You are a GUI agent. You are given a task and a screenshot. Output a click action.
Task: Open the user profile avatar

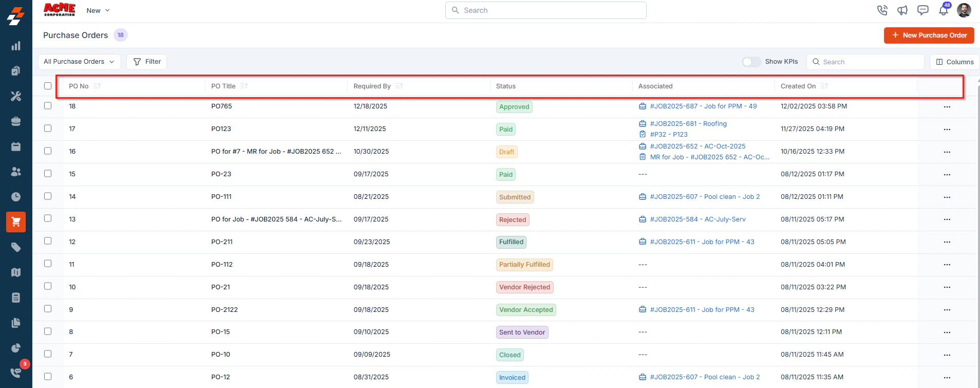964,10
